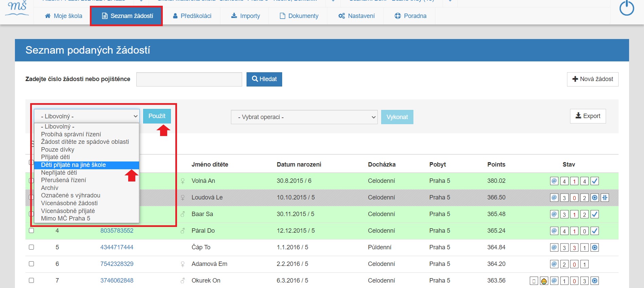Tick the checkbox for row 5 Čáp To

click(32, 247)
